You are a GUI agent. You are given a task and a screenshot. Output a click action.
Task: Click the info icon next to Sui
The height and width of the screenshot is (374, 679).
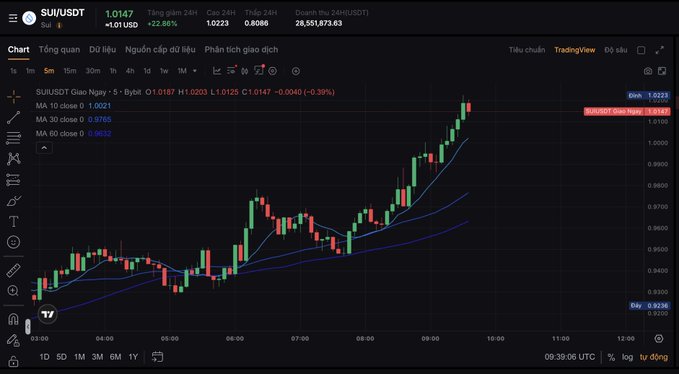click(59, 26)
